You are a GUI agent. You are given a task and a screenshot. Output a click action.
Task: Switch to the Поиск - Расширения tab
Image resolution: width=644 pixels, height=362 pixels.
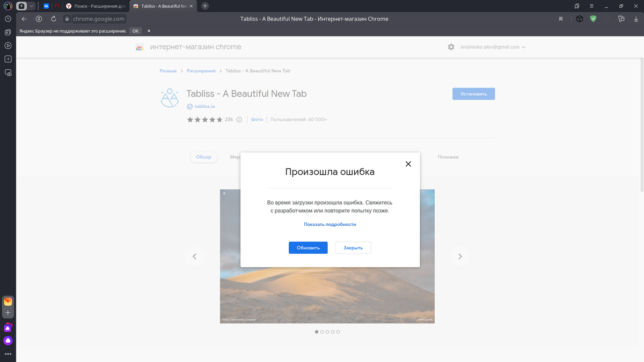[96, 6]
